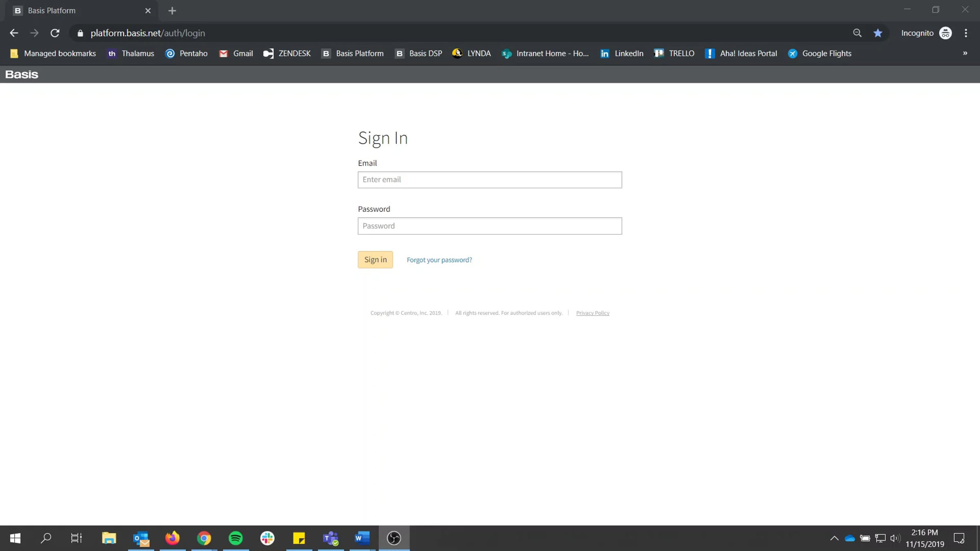Open a new browser tab
The width and height of the screenshot is (980, 551).
(172, 11)
